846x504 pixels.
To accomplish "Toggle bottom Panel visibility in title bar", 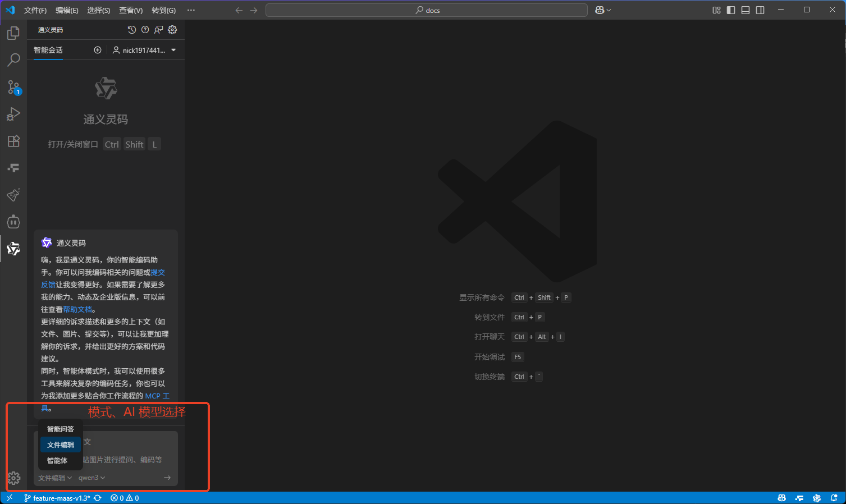I will coord(746,10).
